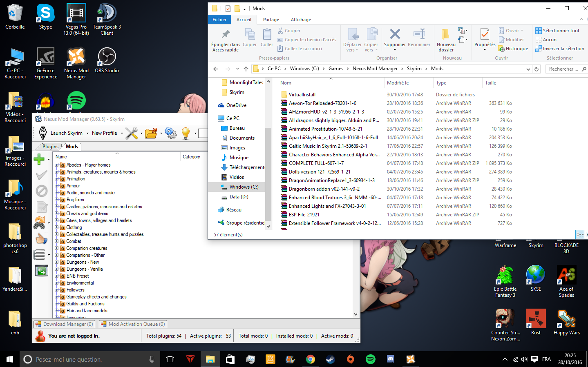Click the grey circle-slash deactivate mod icon
The height and width of the screenshot is (367, 588).
[41, 191]
